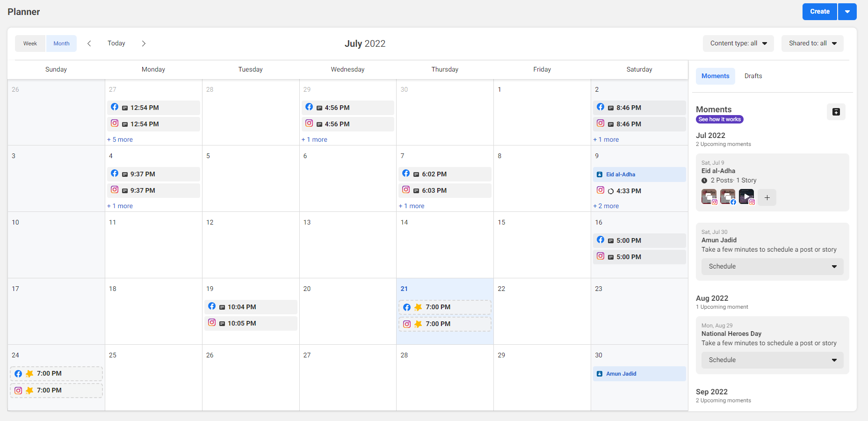
Task: Open Instagram story at 4:33 PM on 9th
Action: click(x=639, y=191)
